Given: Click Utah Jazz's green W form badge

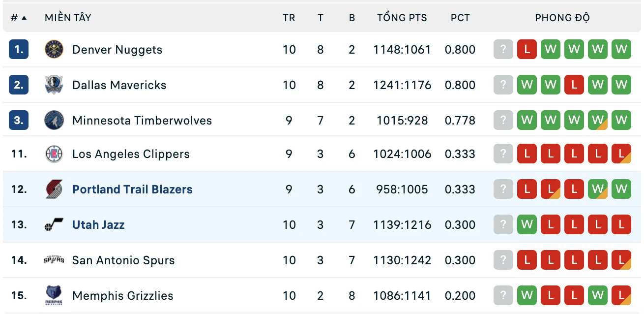Looking at the screenshot, I should coord(527,225).
